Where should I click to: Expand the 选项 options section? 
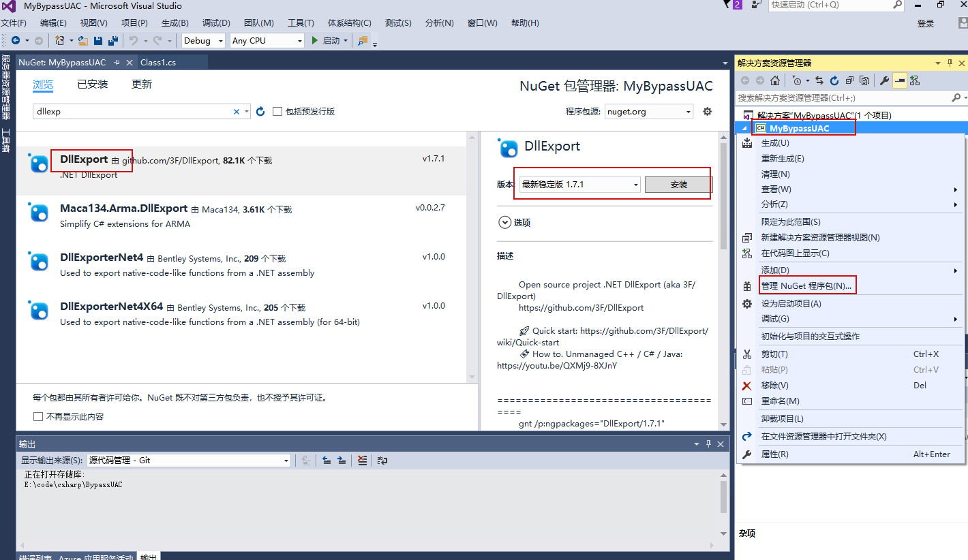(x=504, y=222)
